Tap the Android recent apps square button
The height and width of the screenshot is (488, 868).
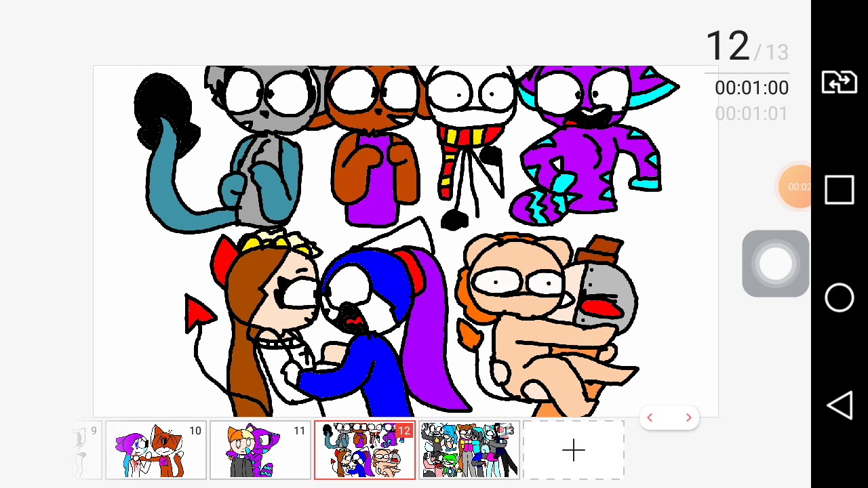click(840, 190)
